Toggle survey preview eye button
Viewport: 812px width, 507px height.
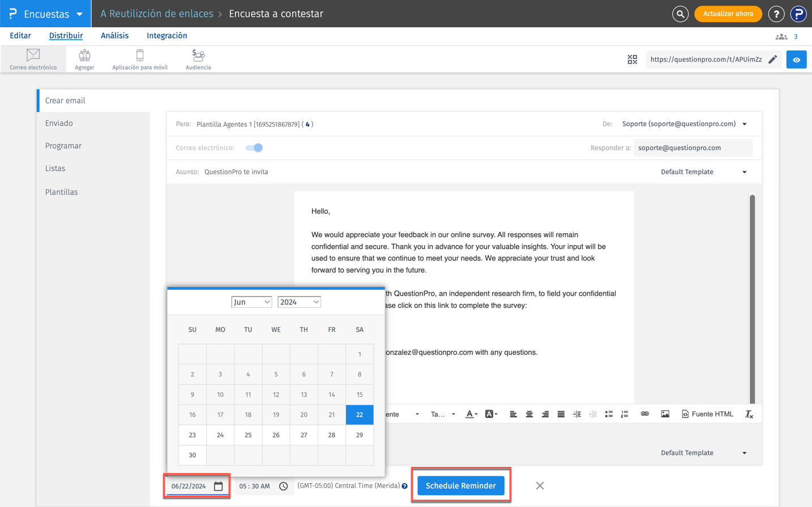[796, 59]
